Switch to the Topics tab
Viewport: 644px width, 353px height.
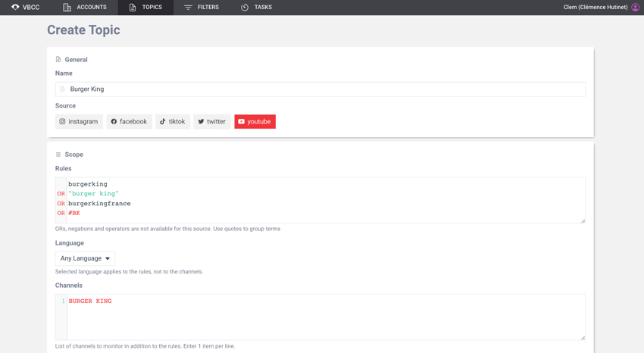[145, 8]
